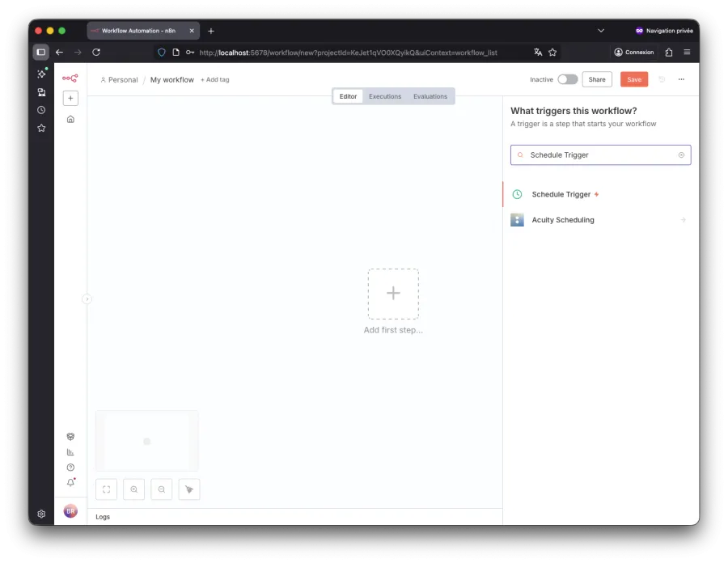This screenshot has height=563, width=728.
Task: Click the translate page icon in address bar
Action: 538,52
